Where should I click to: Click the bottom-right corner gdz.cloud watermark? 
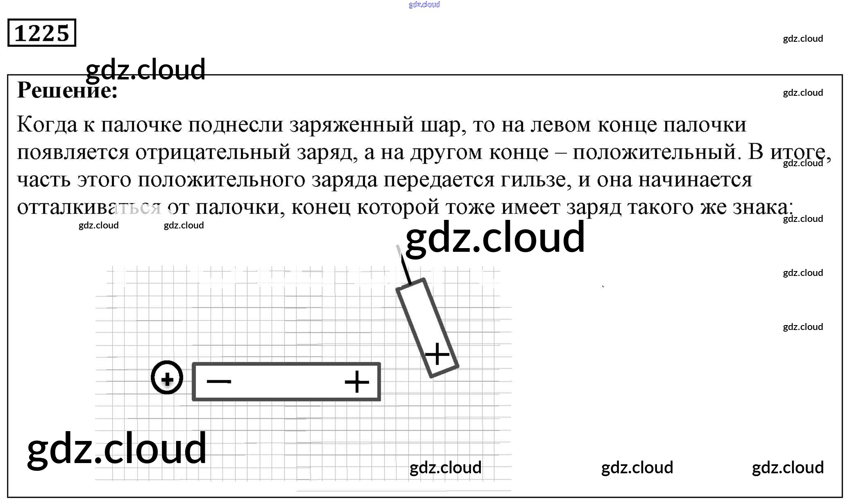[788, 468]
